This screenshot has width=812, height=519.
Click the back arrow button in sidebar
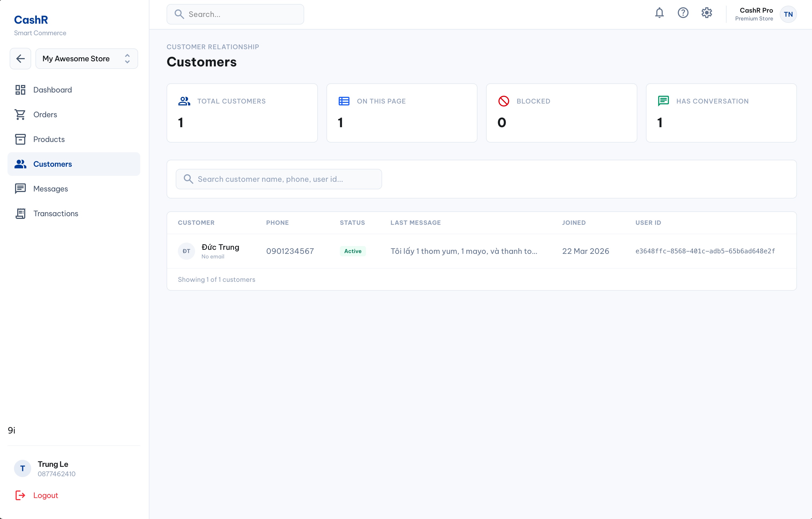tap(21, 59)
